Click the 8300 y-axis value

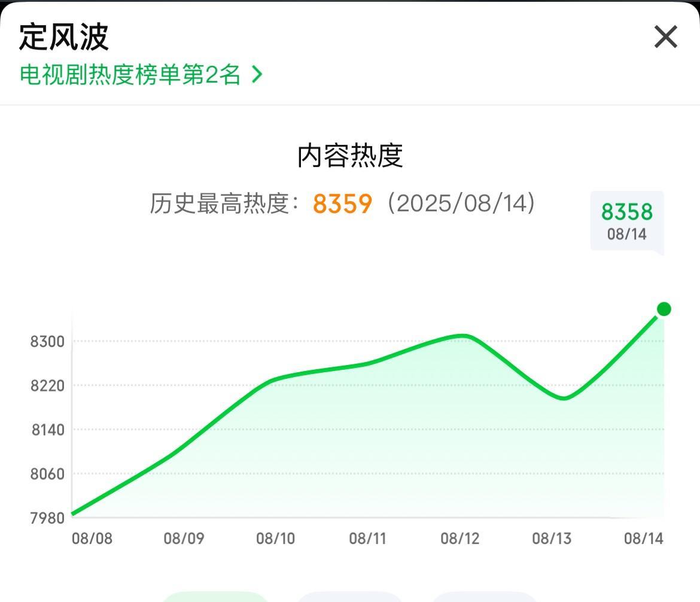(x=47, y=342)
